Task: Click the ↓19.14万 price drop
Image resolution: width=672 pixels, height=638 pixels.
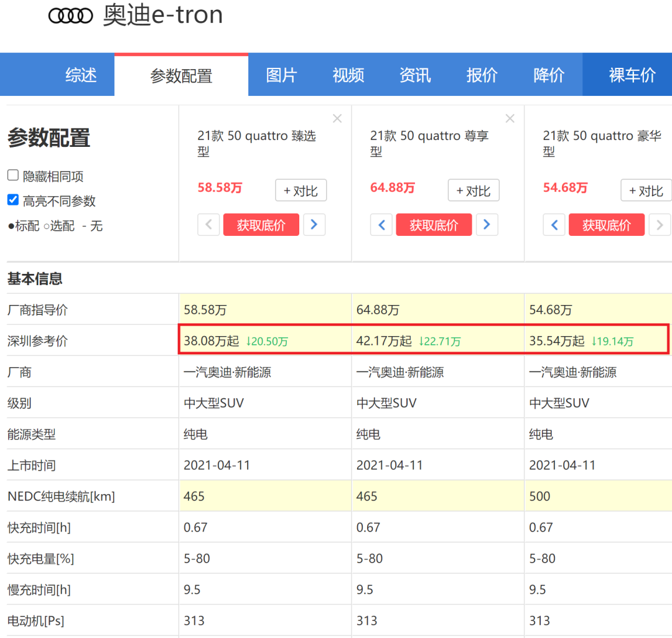Action: 612,341
